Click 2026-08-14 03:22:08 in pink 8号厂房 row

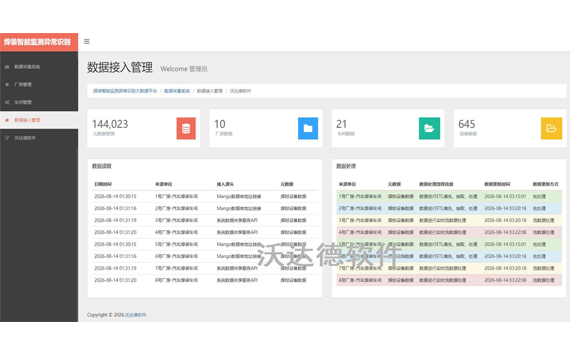(x=505, y=280)
